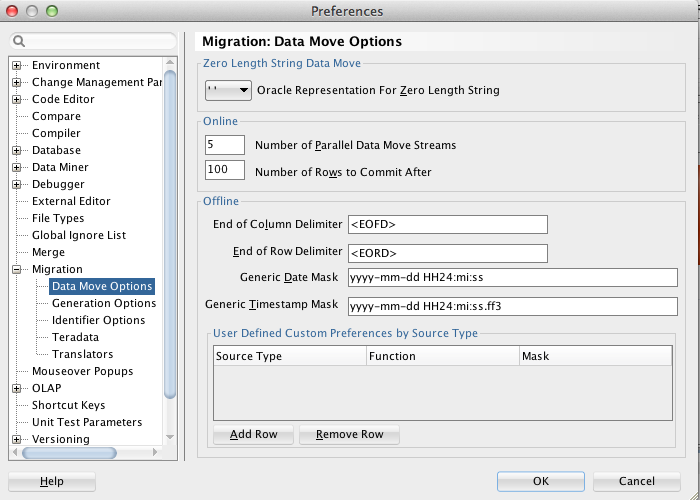Edit Generic Date Mask field
The width and height of the screenshot is (700, 500).
point(512,277)
